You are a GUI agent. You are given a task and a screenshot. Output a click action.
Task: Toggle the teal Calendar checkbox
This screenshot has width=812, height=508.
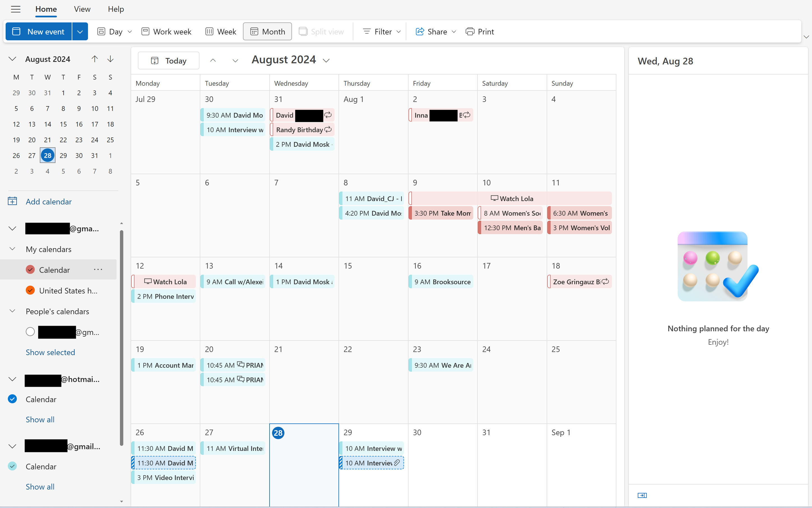12,466
